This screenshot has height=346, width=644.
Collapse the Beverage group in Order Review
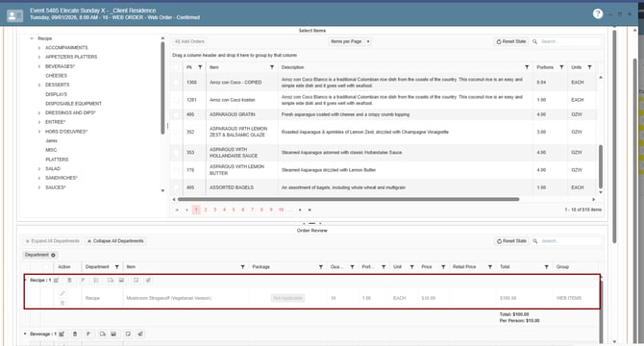click(x=25, y=334)
